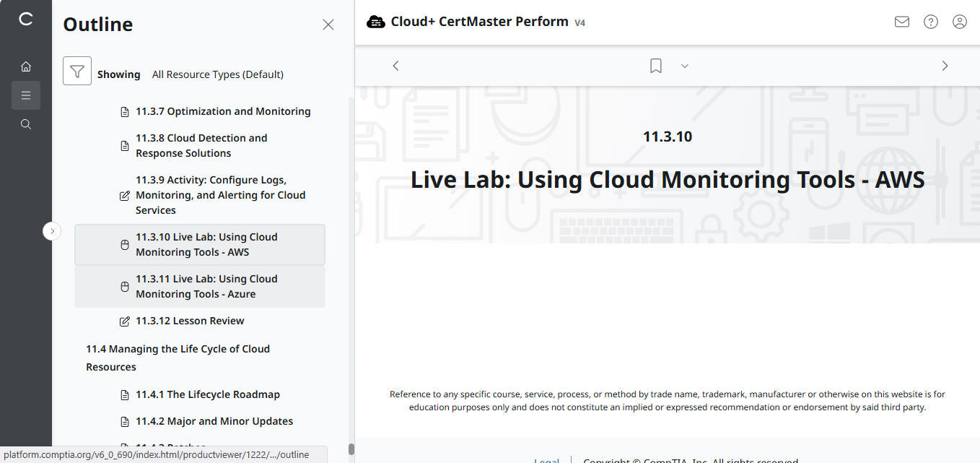Click the Legal link at the bottom
This screenshot has width=980, height=463.
click(546, 460)
